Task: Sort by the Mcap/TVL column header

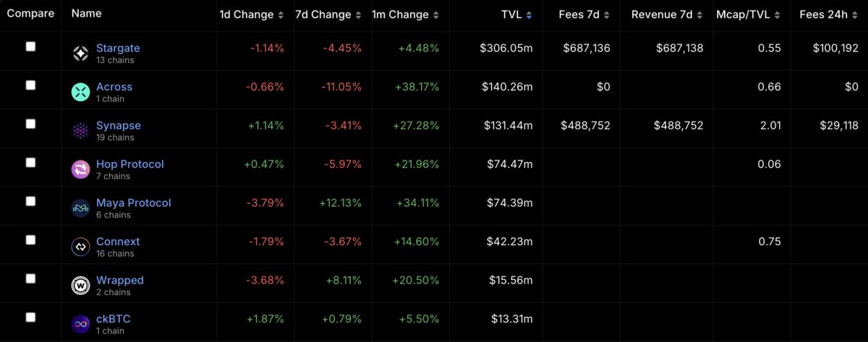Action: click(746, 14)
